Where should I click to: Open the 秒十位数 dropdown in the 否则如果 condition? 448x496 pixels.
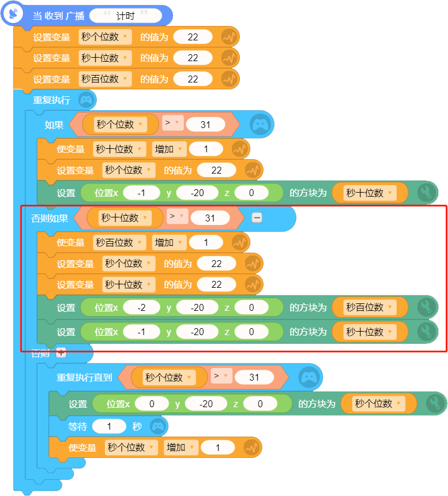125,217
